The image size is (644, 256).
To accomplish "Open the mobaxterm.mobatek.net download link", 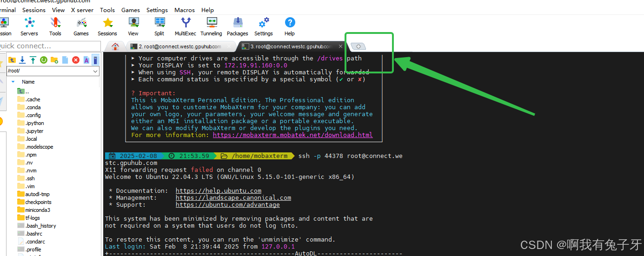I will click(292, 135).
